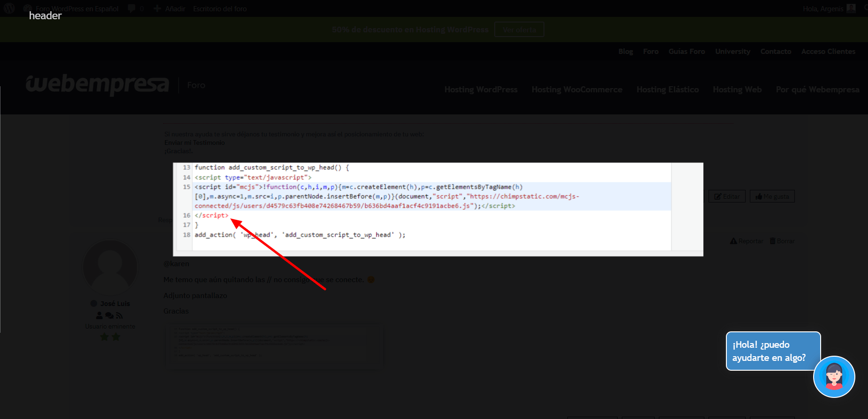Screen dimensions: 868x419
Task: Open the Hola, Argenis account menu
Action: [823, 8]
